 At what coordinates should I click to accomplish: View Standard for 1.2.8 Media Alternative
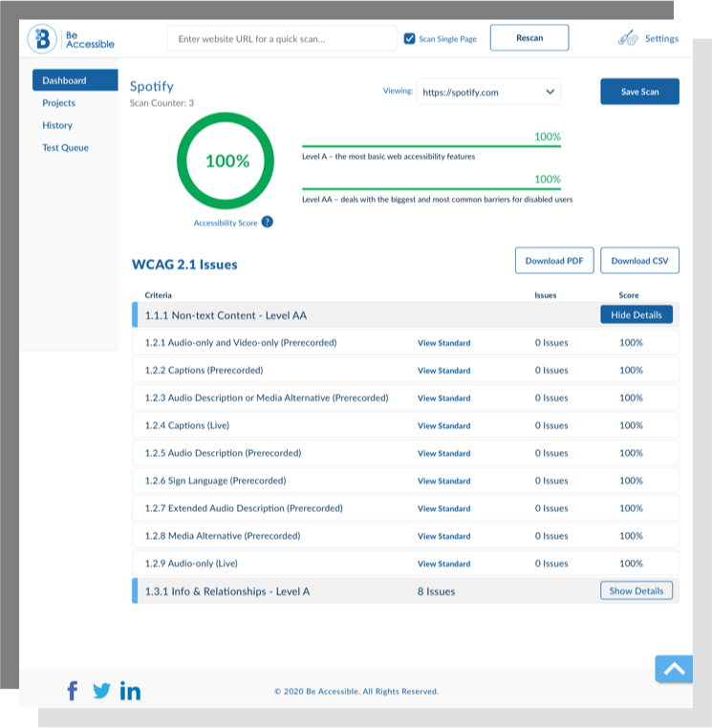point(444,536)
